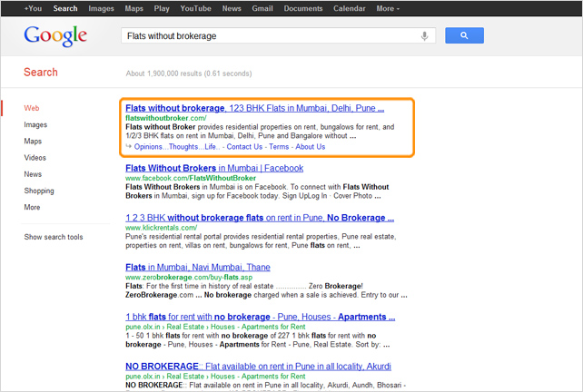
Task: Open +You in the top bar
Action: click(x=33, y=8)
